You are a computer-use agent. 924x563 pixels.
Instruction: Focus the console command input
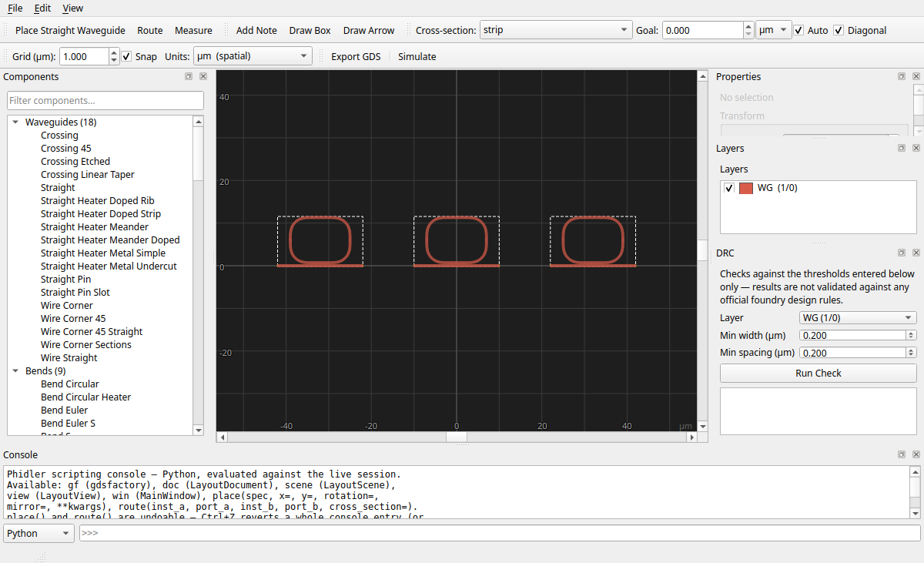coord(500,533)
